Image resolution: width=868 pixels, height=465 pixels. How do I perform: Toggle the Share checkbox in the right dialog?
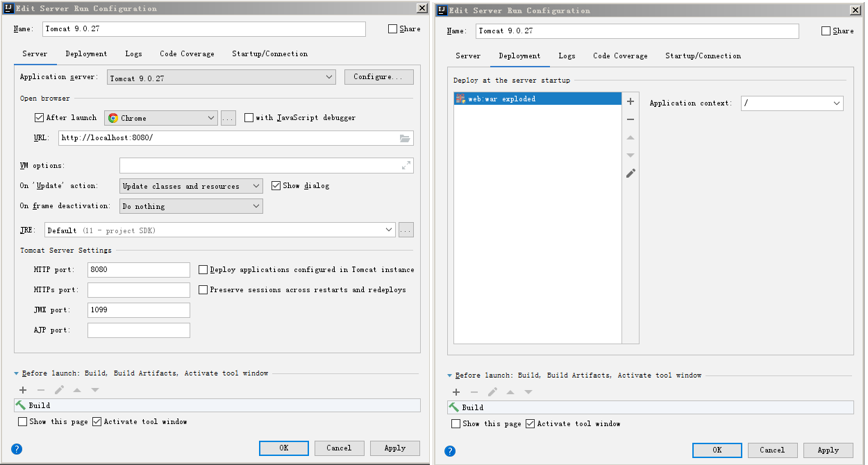826,31
